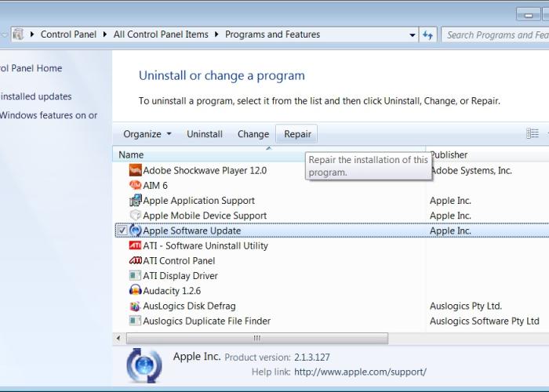Click the Adobe Shockwave Player icon

click(135, 170)
